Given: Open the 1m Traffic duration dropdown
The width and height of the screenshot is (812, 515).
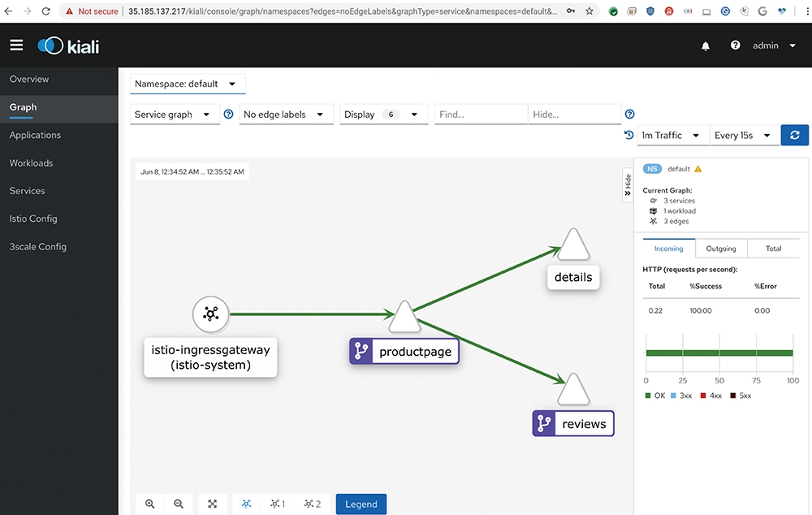Looking at the screenshot, I should coord(672,135).
